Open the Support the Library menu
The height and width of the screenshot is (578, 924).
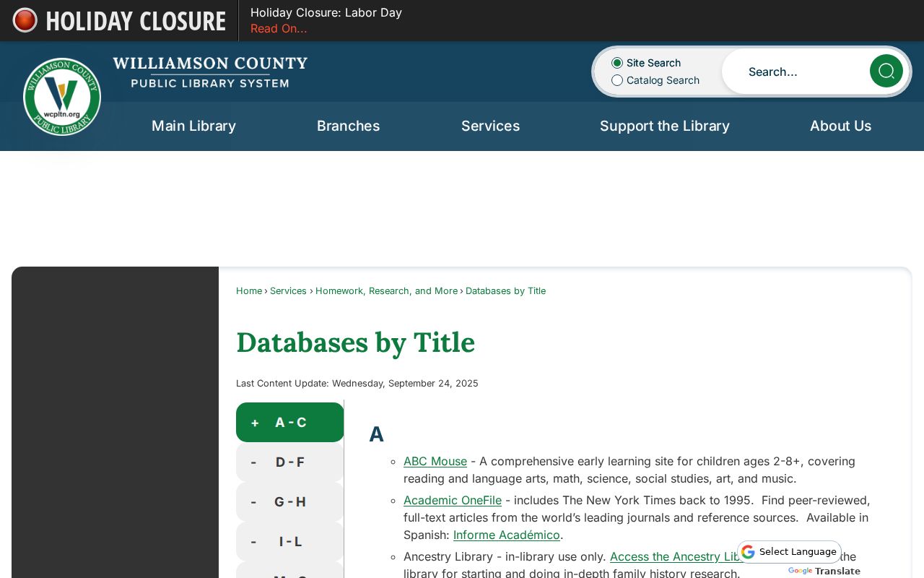point(664,126)
